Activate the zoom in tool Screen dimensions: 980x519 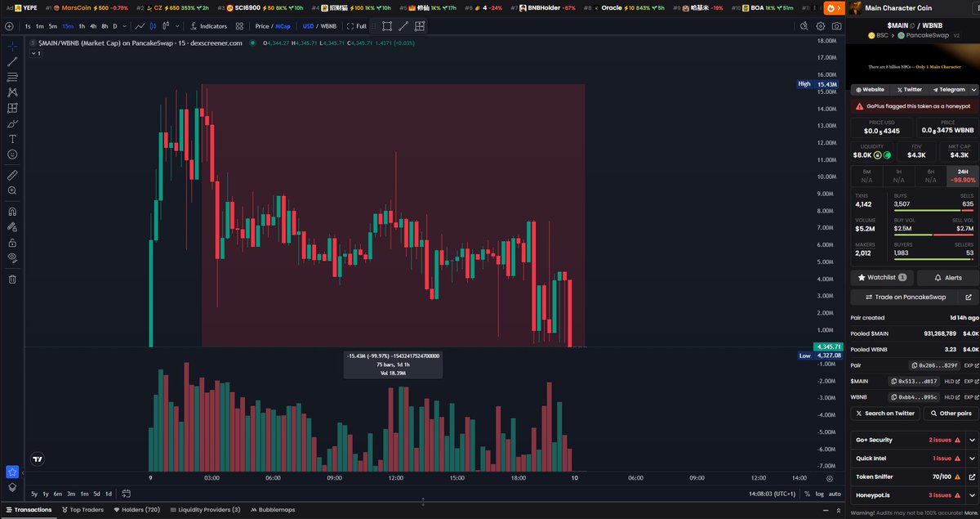pyautogui.click(x=12, y=190)
